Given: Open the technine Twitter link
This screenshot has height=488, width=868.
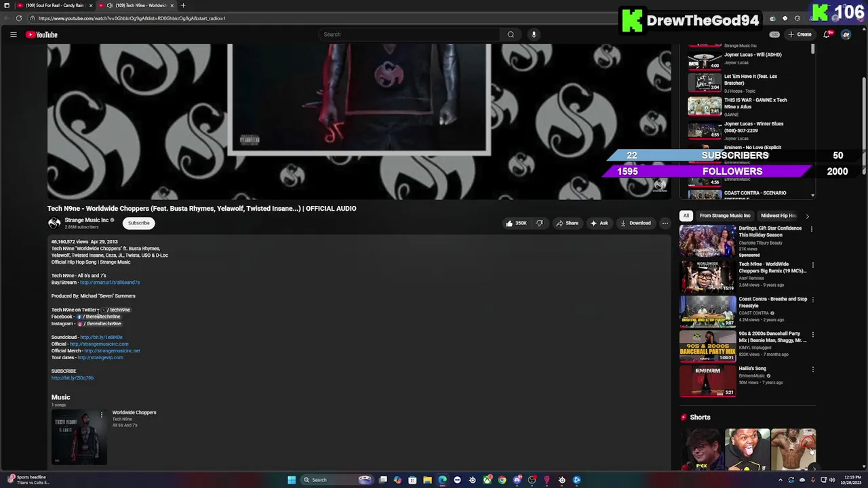Looking at the screenshot, I should pyautogui.click(x=117, y=310).
